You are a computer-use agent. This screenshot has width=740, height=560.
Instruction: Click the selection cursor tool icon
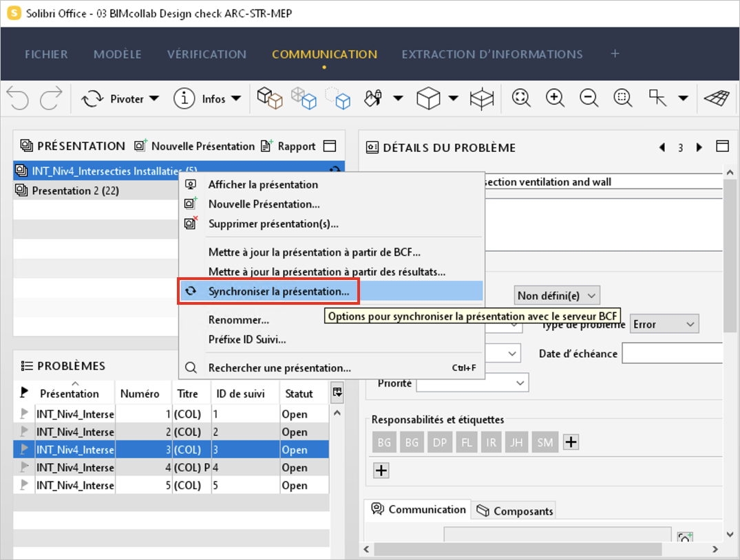pyautogui.click(x=657, y=98)
